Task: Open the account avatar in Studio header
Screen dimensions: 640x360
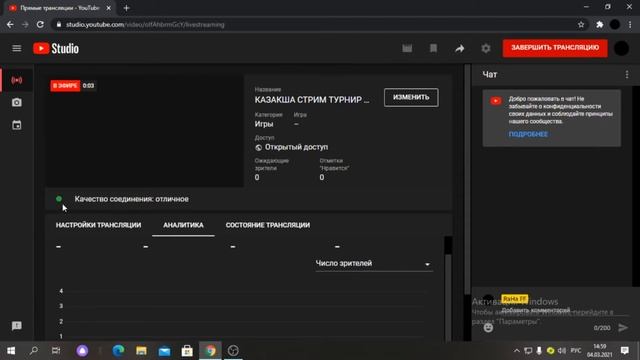Action: [621, 48]
